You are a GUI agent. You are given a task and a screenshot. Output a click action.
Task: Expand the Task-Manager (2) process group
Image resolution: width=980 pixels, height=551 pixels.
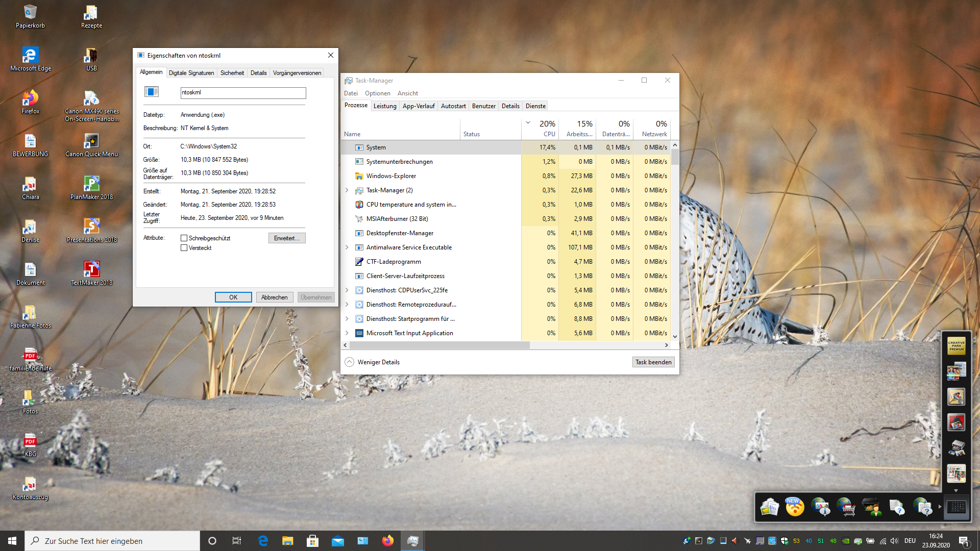(347, 190)
